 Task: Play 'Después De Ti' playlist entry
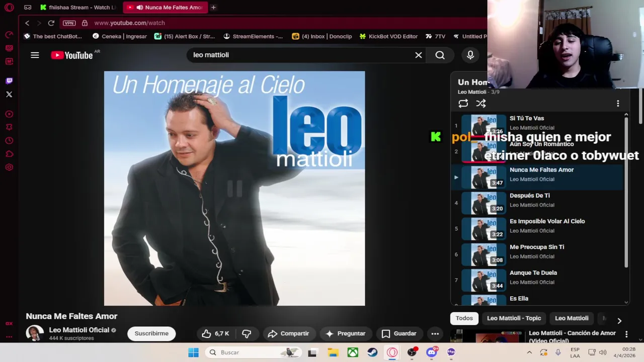tap(537, 203)
